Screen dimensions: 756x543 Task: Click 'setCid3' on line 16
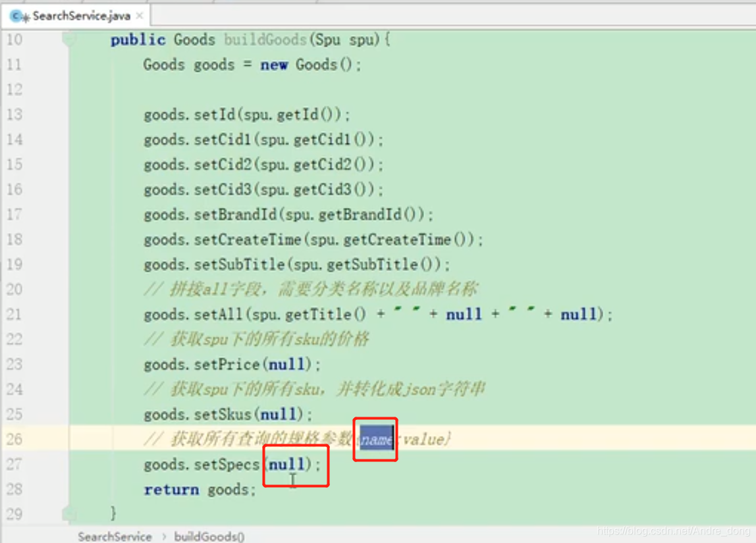pyautogui.click(x=223, y=190)
